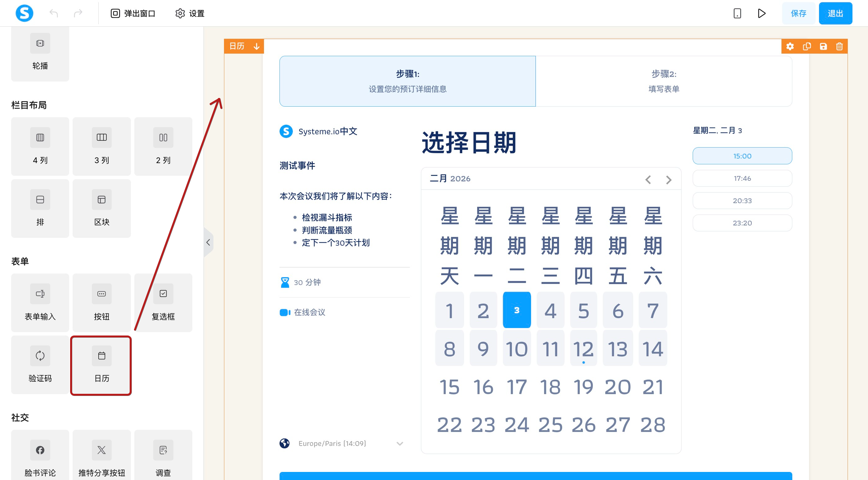This screenshot has width=868, height=480.
Task: Click the undo arrow icon
Action: pyautogui.click(x=54, y=13)
